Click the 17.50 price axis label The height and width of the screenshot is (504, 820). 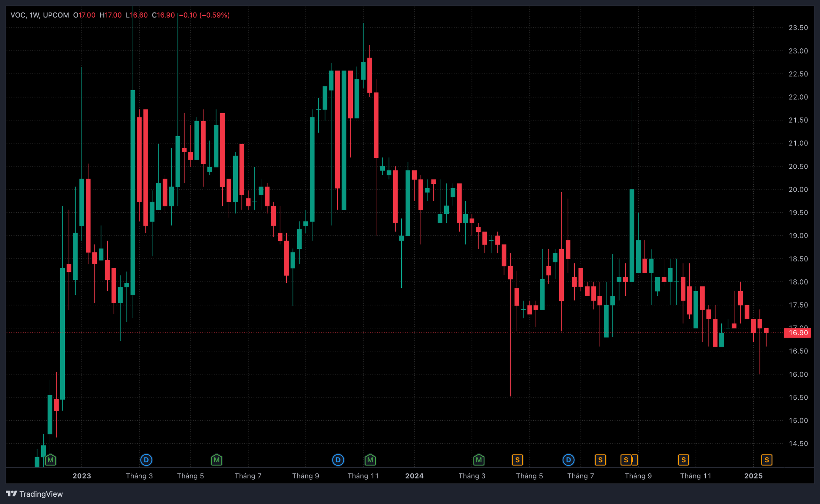tap(798, 305)
